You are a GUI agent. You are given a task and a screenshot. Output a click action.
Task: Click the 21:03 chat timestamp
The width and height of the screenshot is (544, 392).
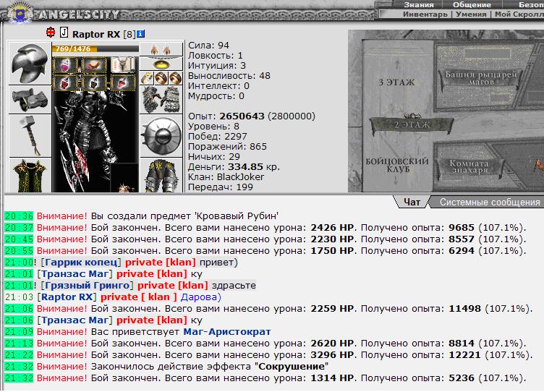tap(19, 297)
